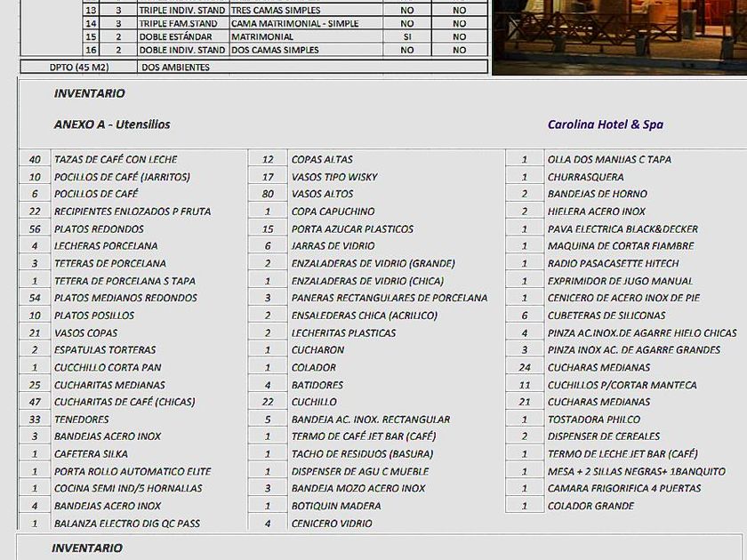Image resolution: width=747 pixels, height=560 pixels.
Task: Click the 'VASOS TIPO WISKY' cell
Action: pyautogui.click(x=334, y=177)
